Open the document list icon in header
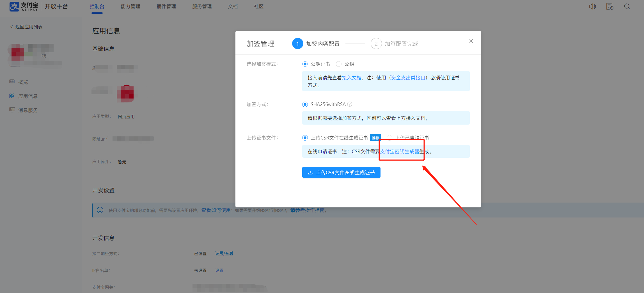 click(x=610, y=6)
